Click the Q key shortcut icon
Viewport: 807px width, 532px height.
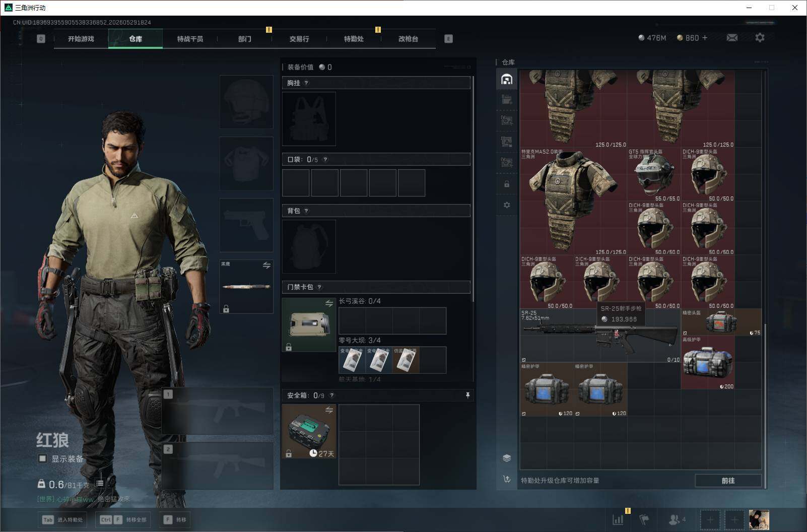pos(41,39)
